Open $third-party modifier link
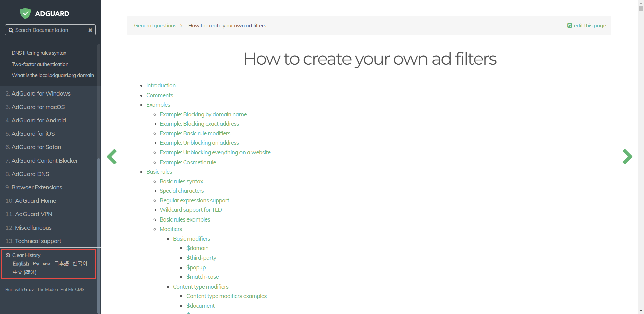 click(x=201, y=258)
